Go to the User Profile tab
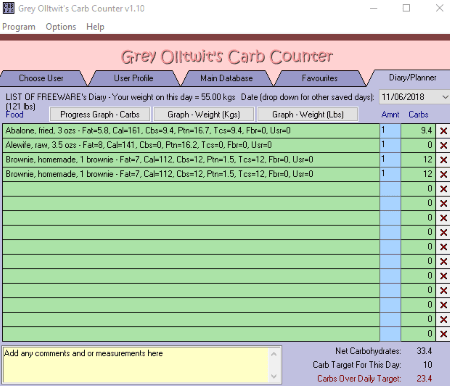The height and width of the screenshot is (386, 450). click(x=133, y=78)
